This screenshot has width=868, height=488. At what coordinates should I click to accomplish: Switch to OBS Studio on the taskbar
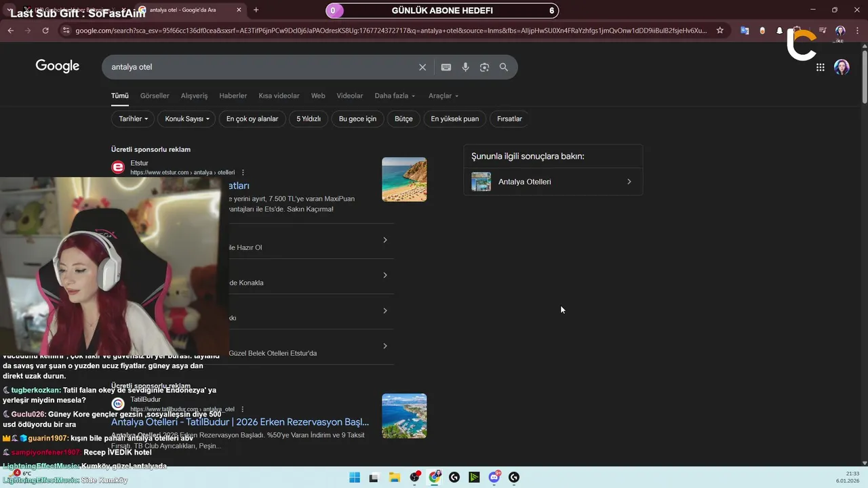coord(415,477)
